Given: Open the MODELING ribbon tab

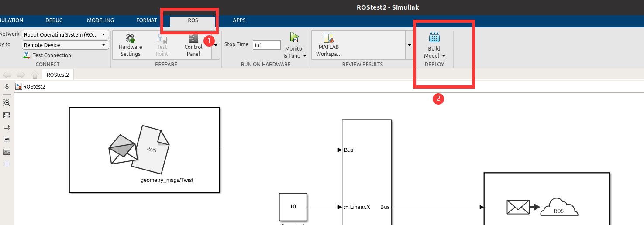Looking at the screenshot, I should tap(100, 20).
